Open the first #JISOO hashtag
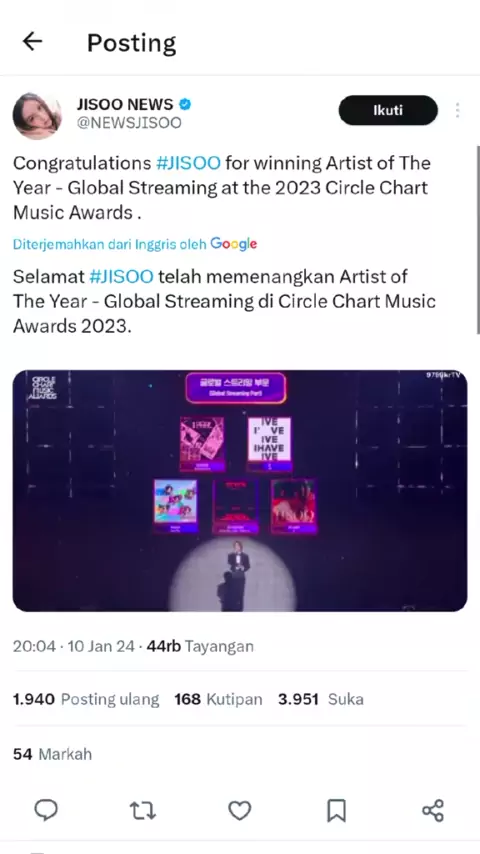Screen dimensions: 480x854 pyautogui.click(x=189, y=163)
